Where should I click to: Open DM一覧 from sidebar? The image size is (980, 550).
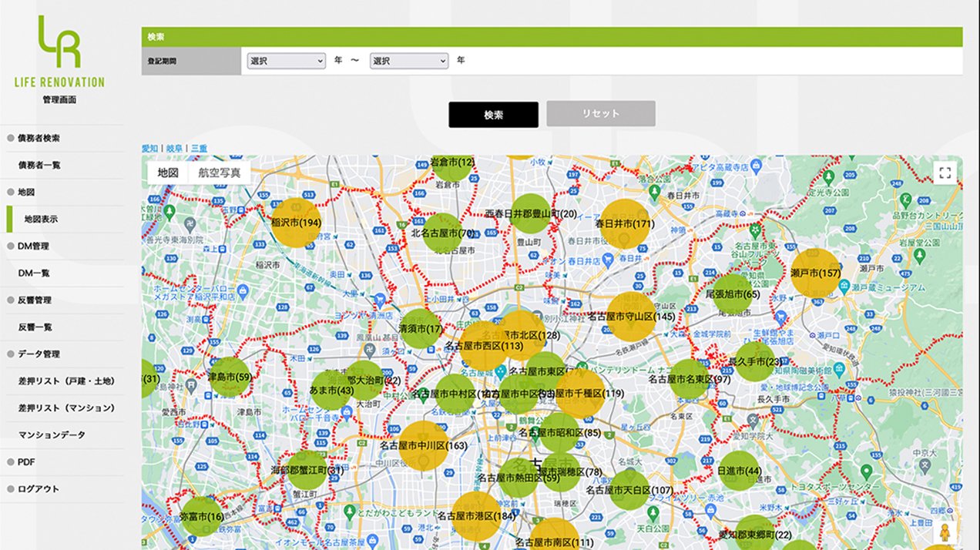(34, 273)
